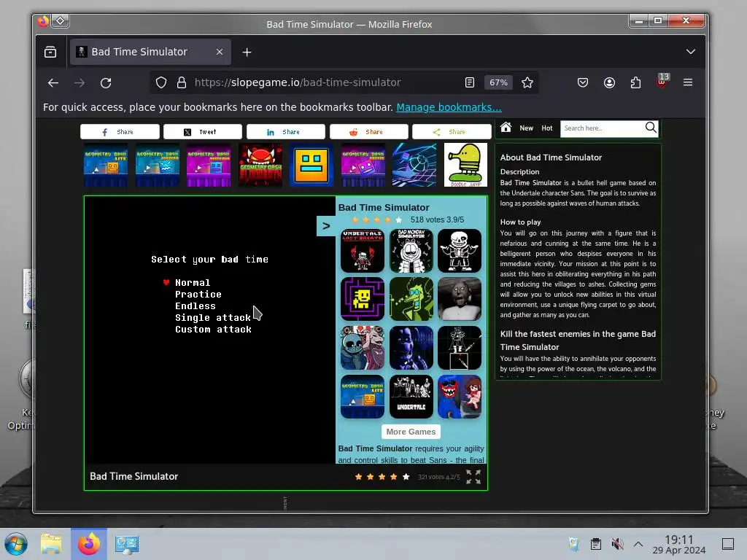Click the Firefox taskbar icon

pyautogui.click(x=89, y=544)
